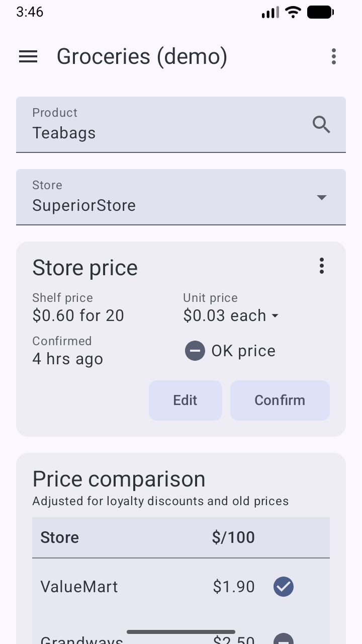
Task: Tap the $0.60 for 20 shelf price
Action: pos(78,315)
